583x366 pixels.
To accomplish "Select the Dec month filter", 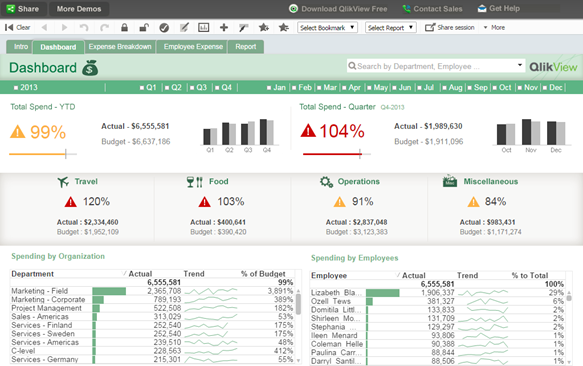I will 553,87.
